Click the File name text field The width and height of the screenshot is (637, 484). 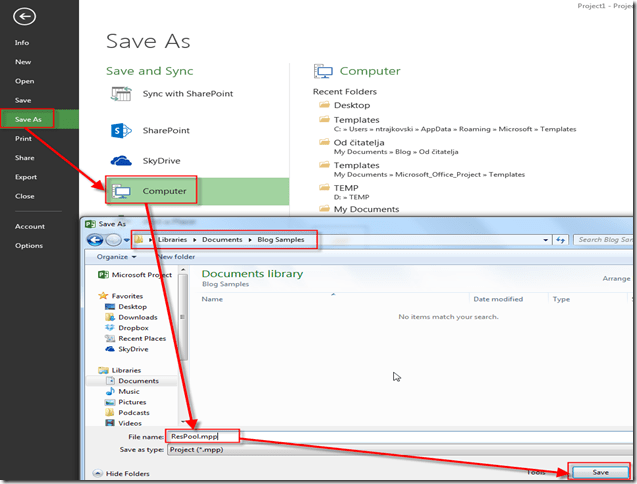(400, 436)
